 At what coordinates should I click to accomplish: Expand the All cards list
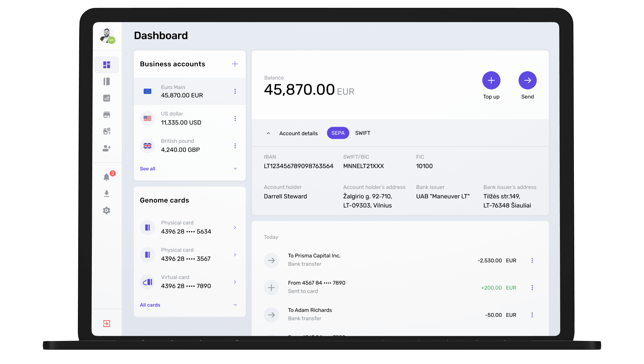[x=150, y=305]
